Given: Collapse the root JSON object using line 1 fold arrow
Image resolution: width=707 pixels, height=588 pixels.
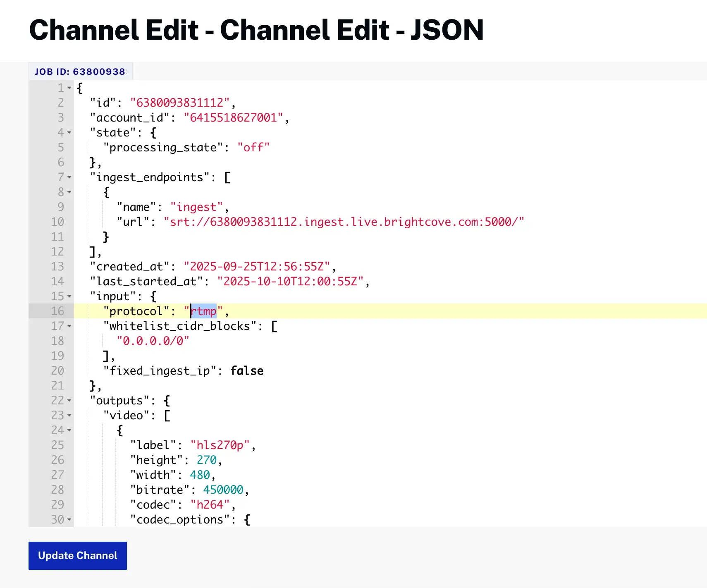Looking at the screenshot, I should [x=69, y=88].
